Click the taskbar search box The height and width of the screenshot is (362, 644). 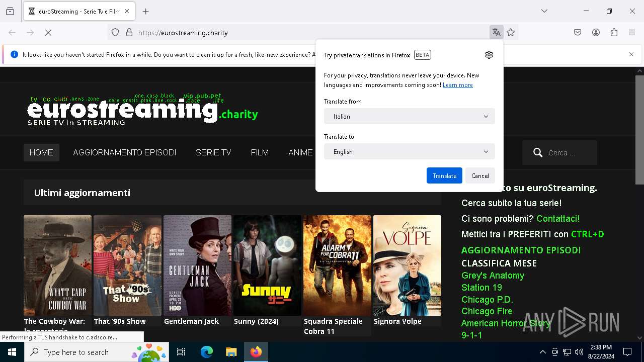pyautogui.click(x=97, y=352)
